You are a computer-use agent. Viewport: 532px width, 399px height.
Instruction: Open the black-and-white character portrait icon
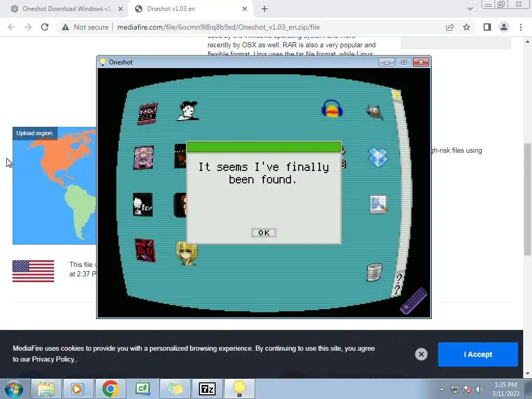coord(188,111)
